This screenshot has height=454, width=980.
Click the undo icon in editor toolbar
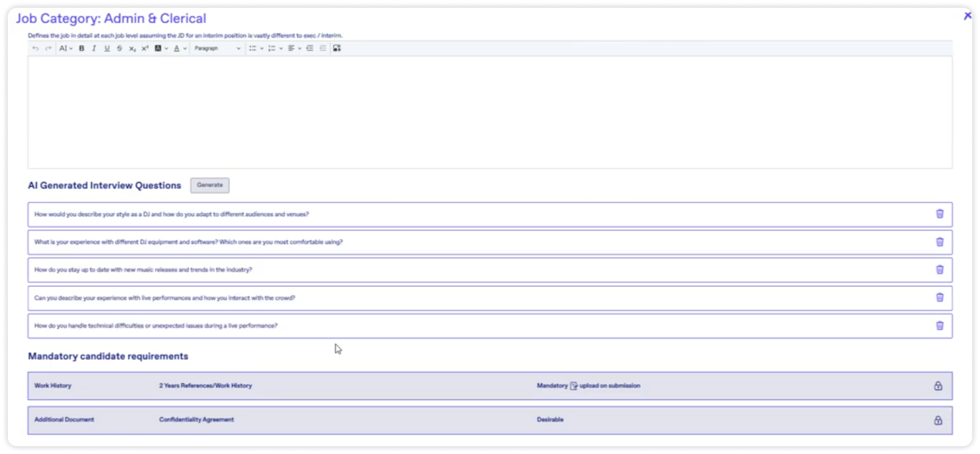coord(35,48)
